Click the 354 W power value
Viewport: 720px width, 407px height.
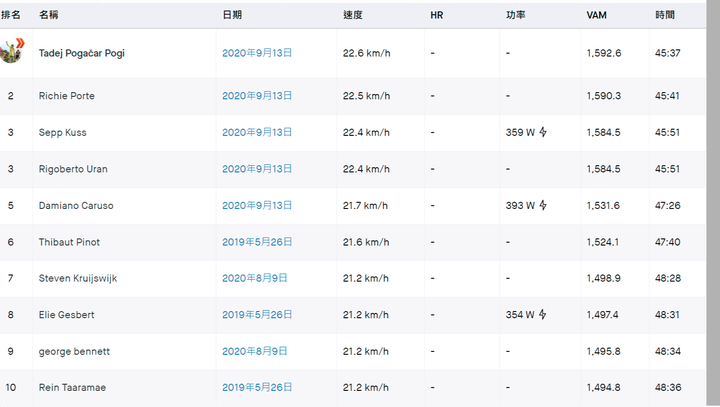point(520,315)
